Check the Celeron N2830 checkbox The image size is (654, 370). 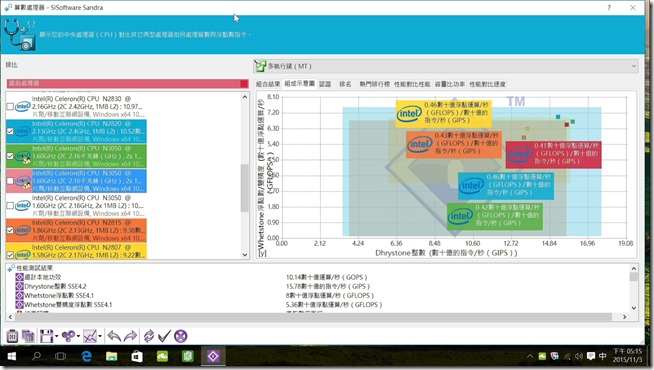point(10,107)
